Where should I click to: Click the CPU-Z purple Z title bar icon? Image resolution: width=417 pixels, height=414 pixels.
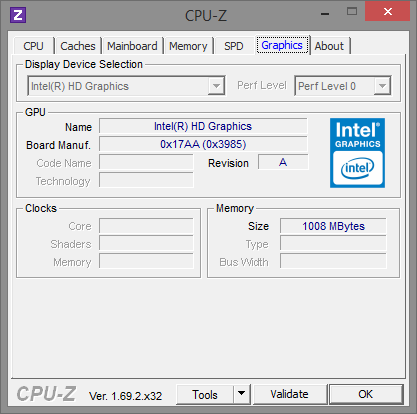(18, 15)
